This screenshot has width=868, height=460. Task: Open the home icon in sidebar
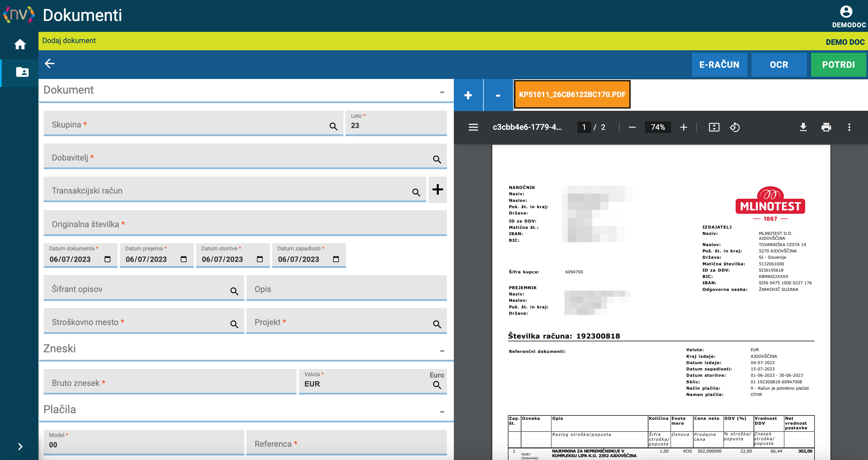pyautogui.click(x=20, y=44)
